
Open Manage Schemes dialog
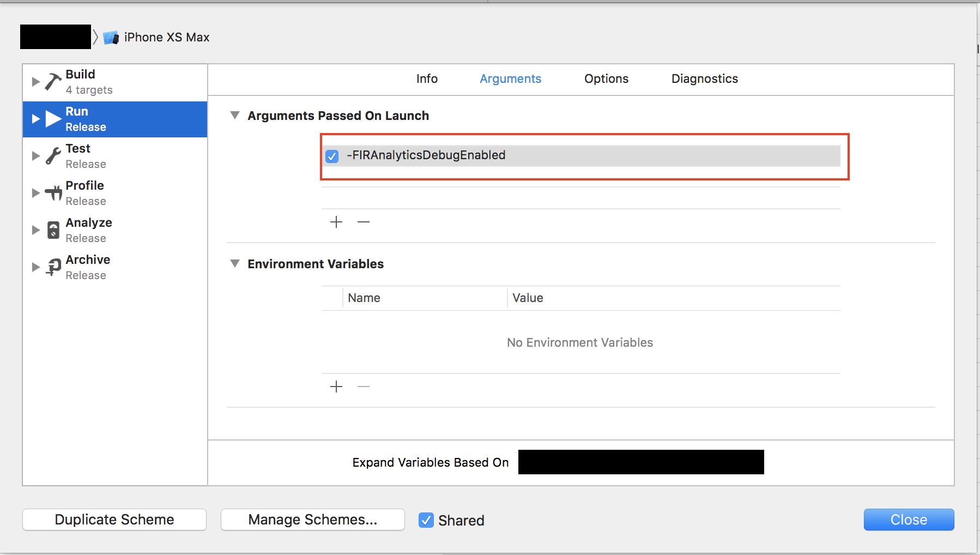click(x=312, y=519)
